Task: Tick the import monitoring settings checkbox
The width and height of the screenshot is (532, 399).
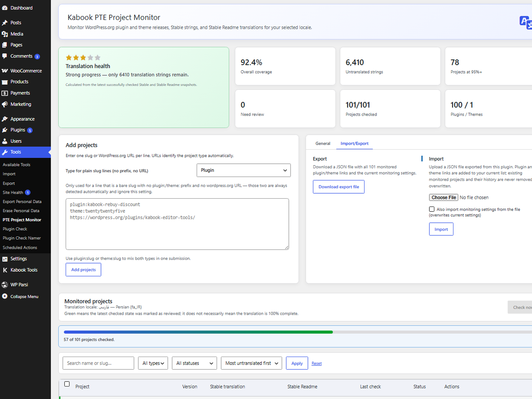Action: click(432, 209)
